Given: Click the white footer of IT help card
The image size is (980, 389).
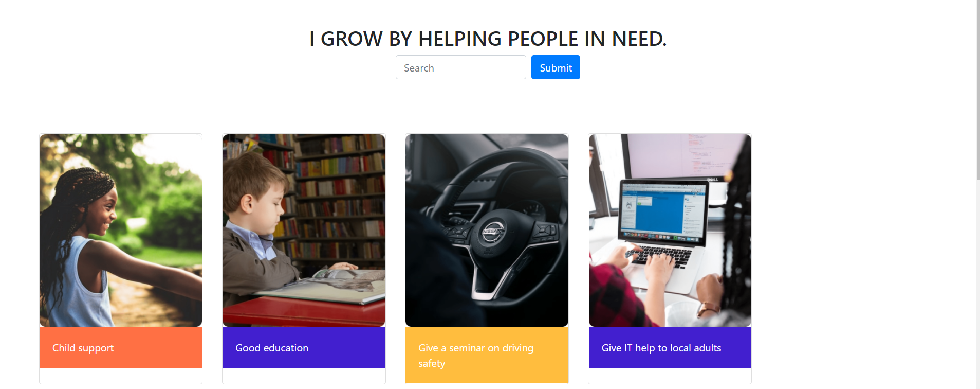Looking at the screenshot, I should coord(670,376).
